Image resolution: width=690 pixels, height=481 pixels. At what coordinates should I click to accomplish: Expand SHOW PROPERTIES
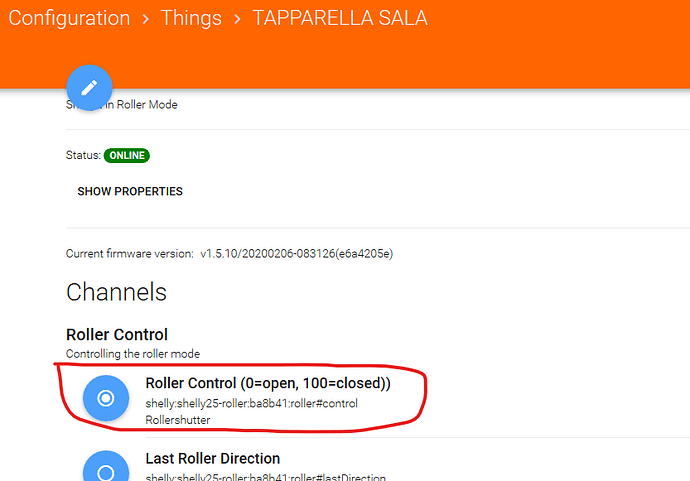click(x=130, y=191)
